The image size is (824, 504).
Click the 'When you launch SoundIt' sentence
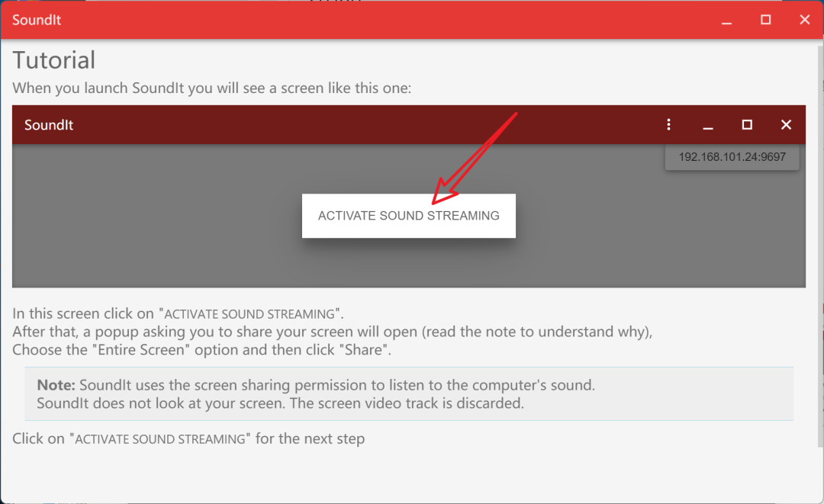tap(211, 88)
